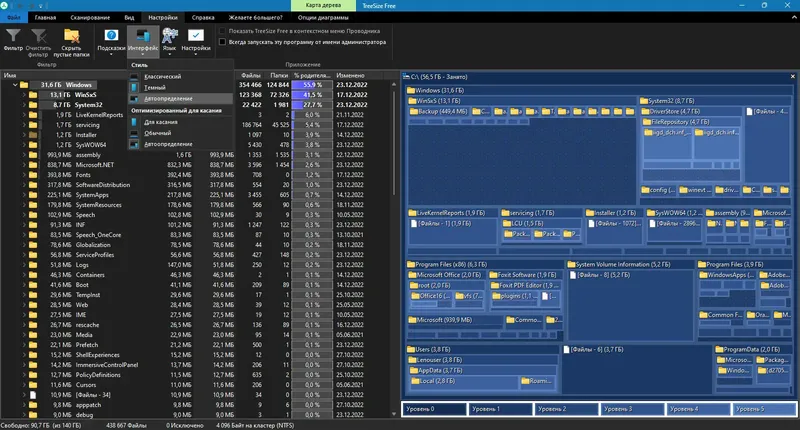800x430 pixels.
Task: Expand the System32 tree node
Action: coord(24,105)
